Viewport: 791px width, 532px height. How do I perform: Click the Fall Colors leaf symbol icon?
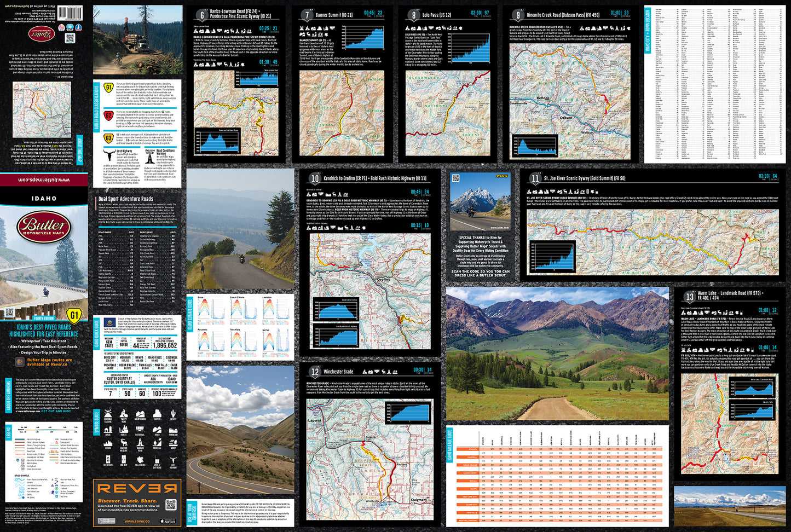point(140,460)
